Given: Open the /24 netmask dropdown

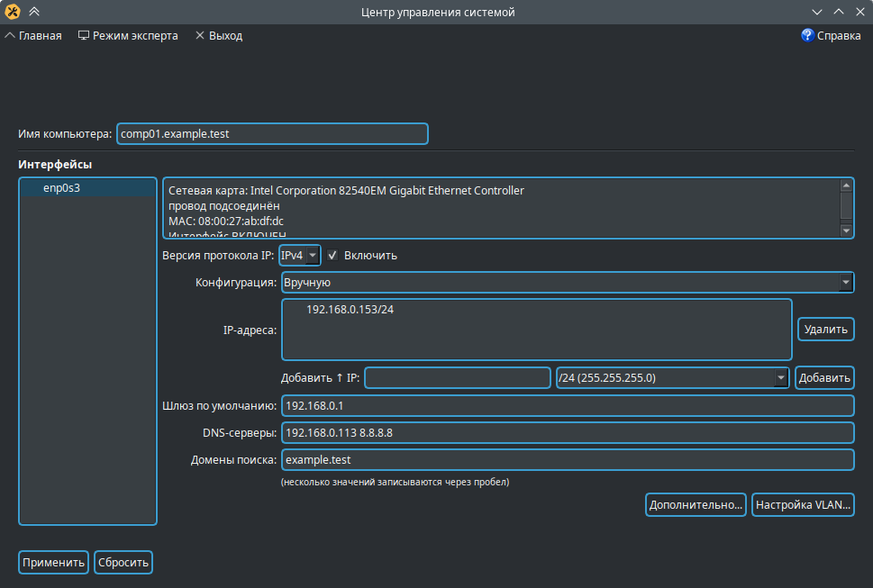Looking at the screenshot, I should coord(673,377).
